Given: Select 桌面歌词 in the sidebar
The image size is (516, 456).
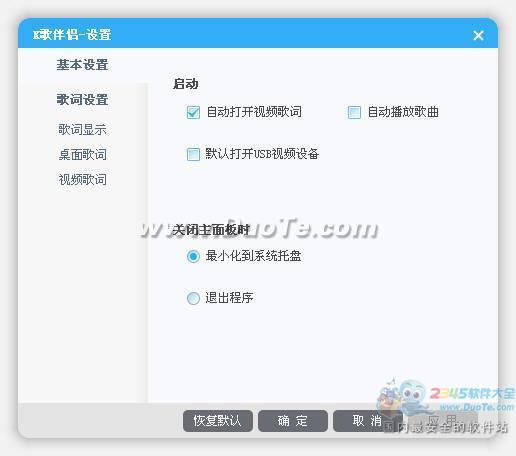Looking at the screenshot, I should tap(82, 154).
